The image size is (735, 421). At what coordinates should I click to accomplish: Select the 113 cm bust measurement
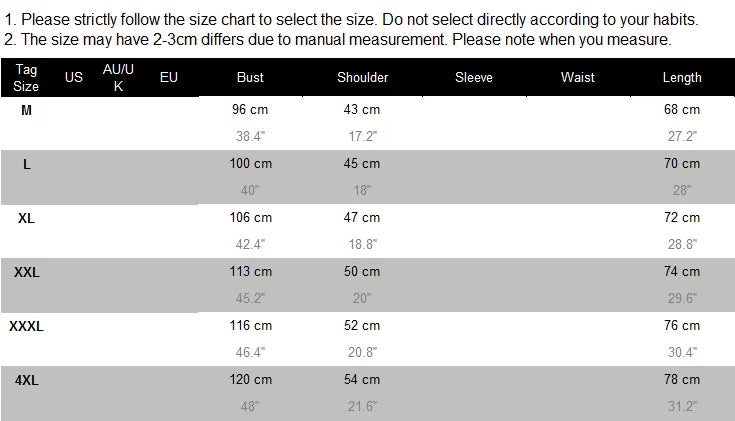pyautogui.click(x=251, y=272)
